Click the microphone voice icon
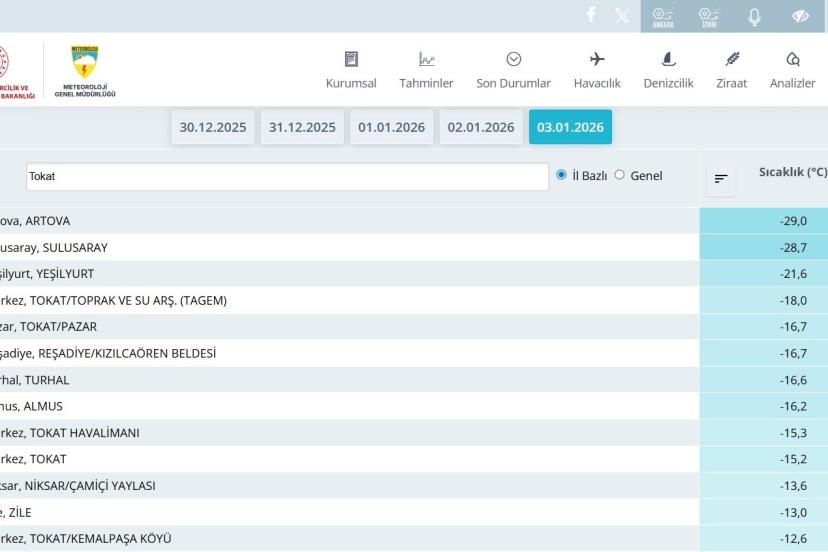Screen dimensions: 828x552 tap(755, 16)
